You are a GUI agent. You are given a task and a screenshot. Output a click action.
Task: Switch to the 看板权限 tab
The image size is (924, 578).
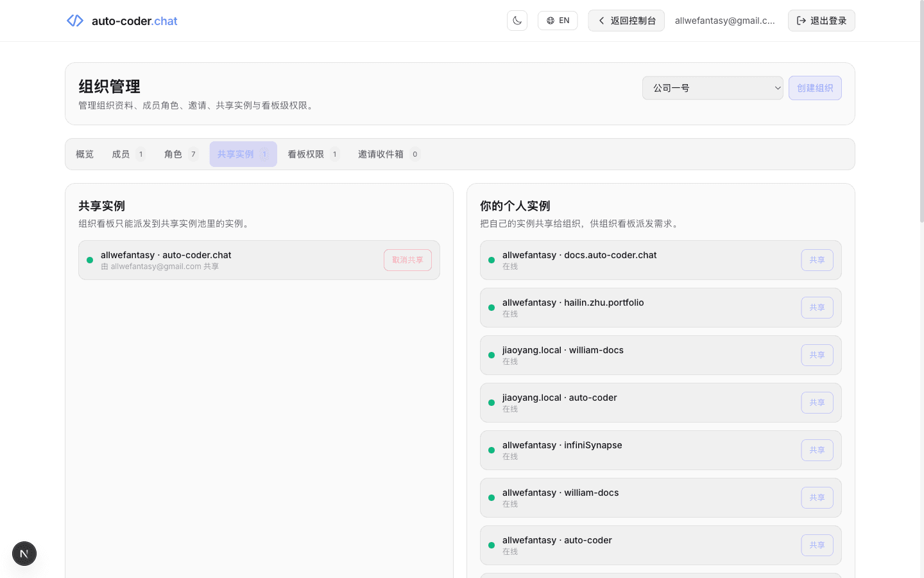(307, 154)
